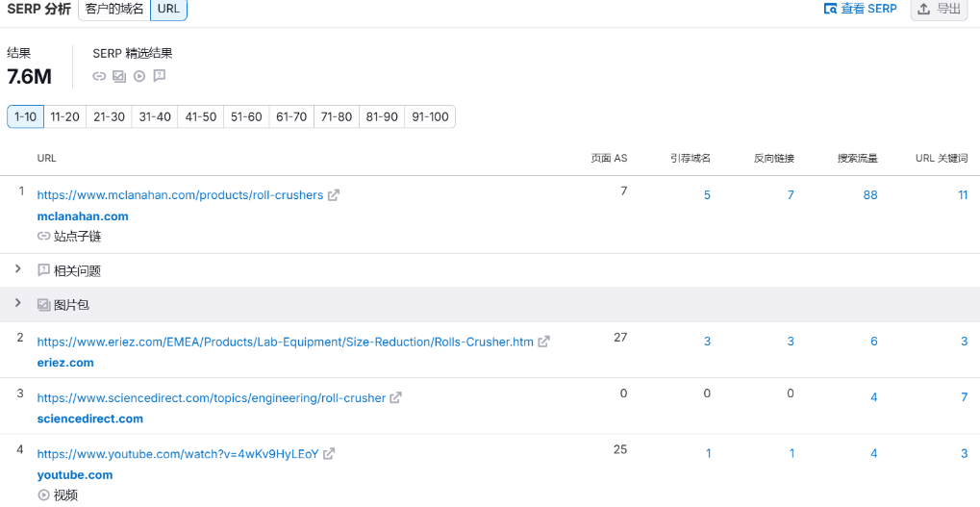Click the page AS value 25 for youtube

coord(620,449)
